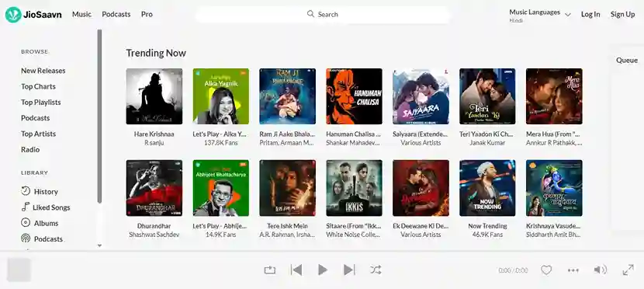Click the Sign Up button
The height and width of the screenshot is (289, 644).
[622, 15]
